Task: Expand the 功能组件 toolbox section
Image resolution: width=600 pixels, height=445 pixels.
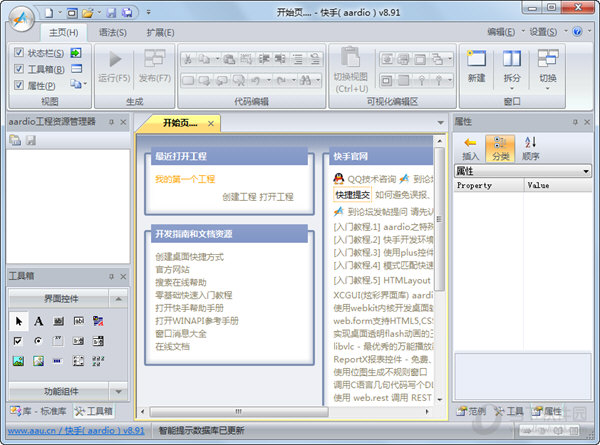Action: coord(118,391)
